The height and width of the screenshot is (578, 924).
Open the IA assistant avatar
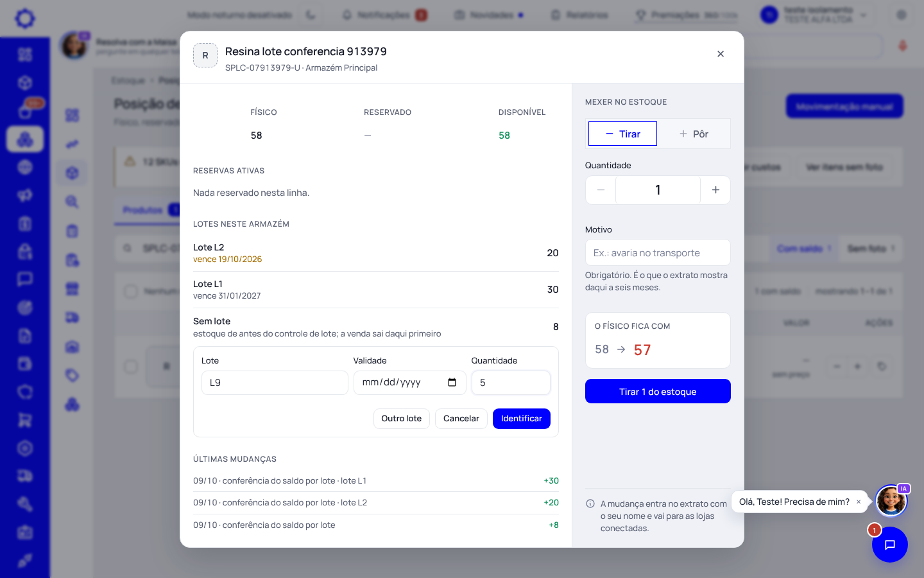(891, 500)
